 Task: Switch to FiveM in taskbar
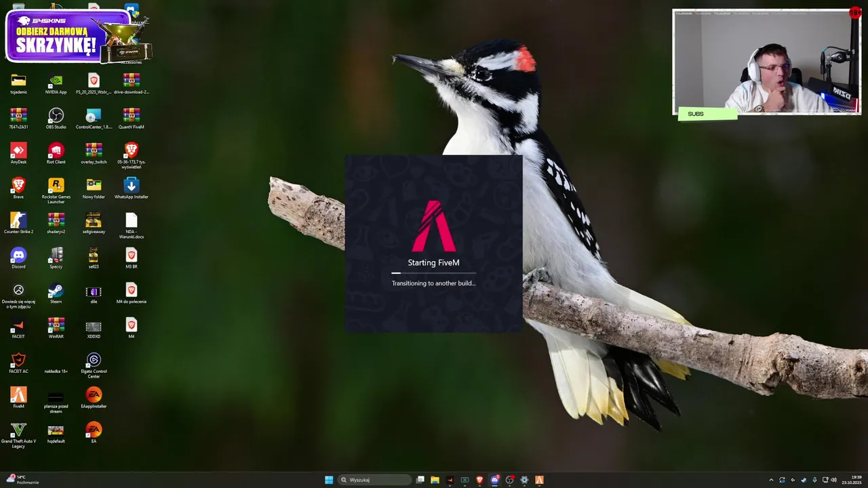point(539,480)
